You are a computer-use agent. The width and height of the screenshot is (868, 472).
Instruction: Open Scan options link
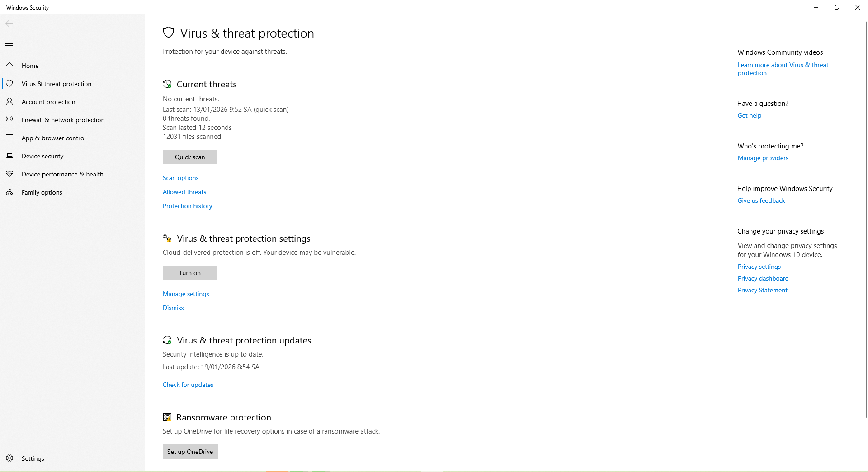(181, 178)
